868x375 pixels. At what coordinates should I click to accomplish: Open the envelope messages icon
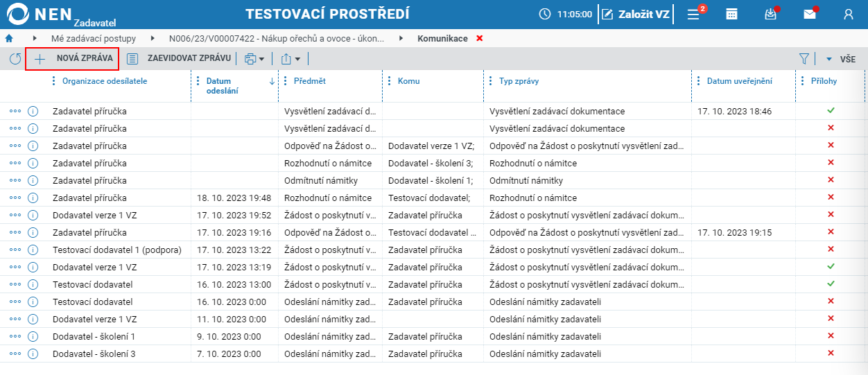(x=809, y=14)
